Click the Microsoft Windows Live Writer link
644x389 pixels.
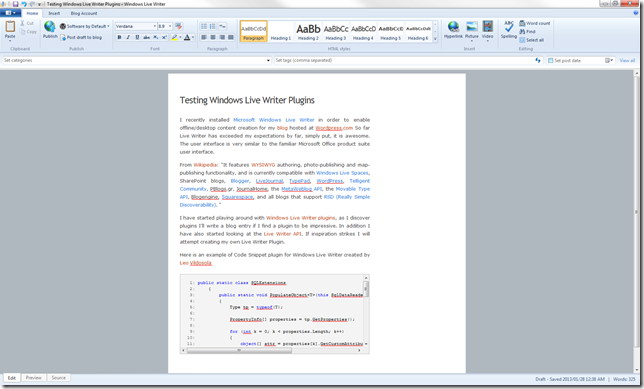pos(274,120)
